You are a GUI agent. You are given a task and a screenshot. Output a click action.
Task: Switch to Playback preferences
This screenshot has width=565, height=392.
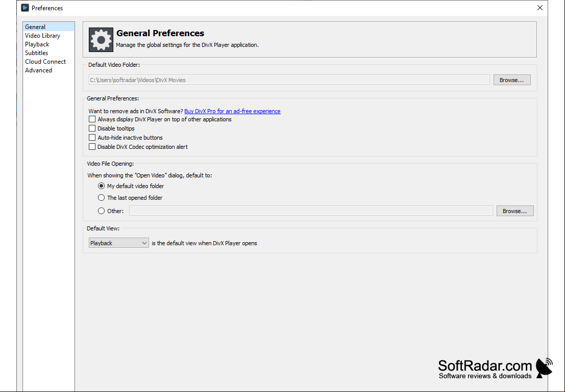tap(37, 44)
